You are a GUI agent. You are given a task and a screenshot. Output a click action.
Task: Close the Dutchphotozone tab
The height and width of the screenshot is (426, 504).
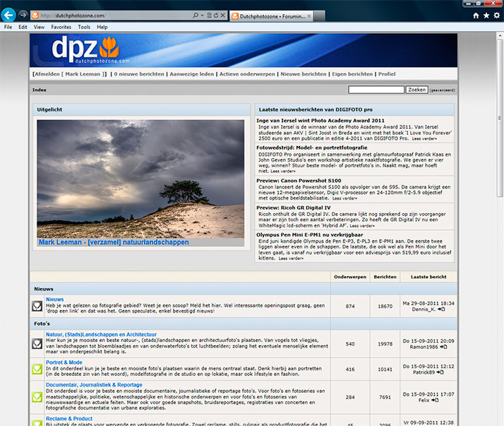point(309,16)
